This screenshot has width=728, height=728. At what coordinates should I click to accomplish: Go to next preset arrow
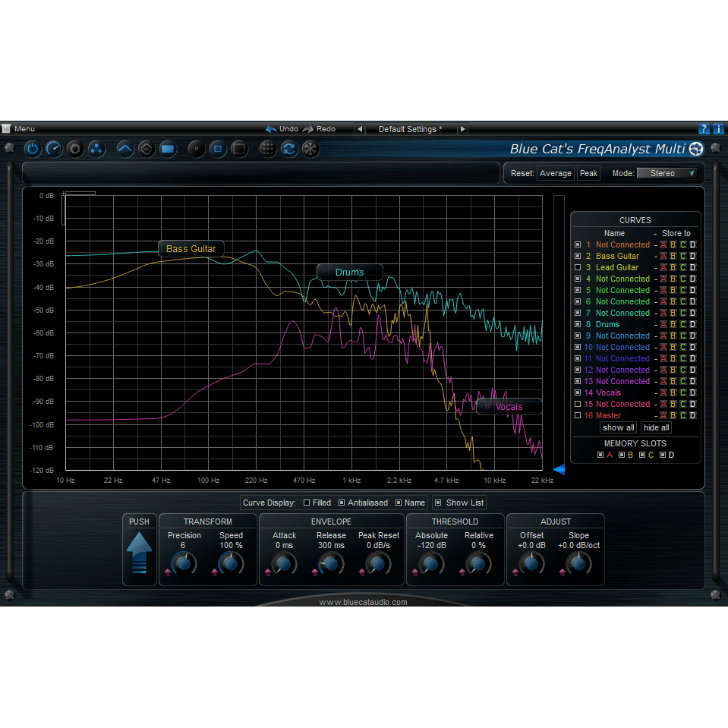[x=463, y=129]
